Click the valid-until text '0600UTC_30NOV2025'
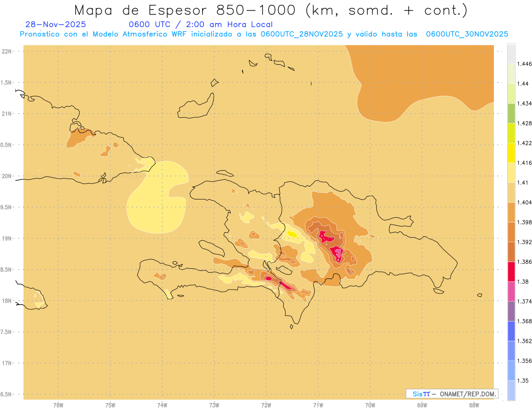This screenshot has height=411, width=532. coord(467,34)
